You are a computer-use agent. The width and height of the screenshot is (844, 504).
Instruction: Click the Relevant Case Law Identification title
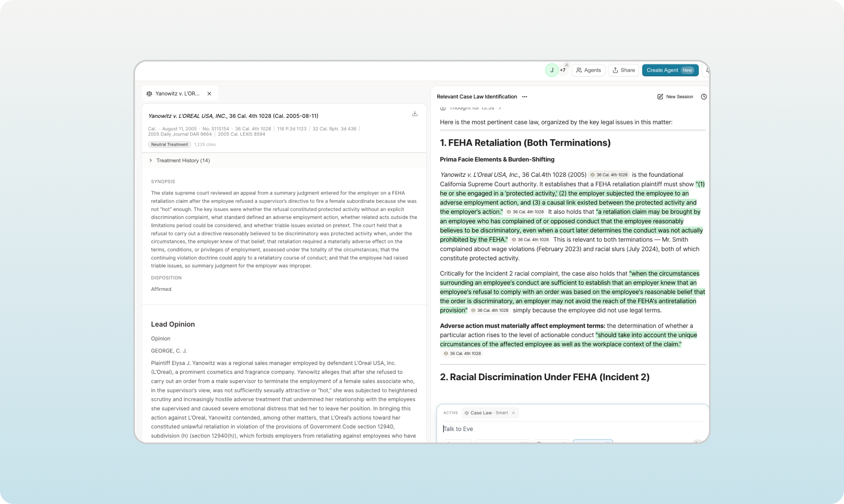[x=477, y=97]
